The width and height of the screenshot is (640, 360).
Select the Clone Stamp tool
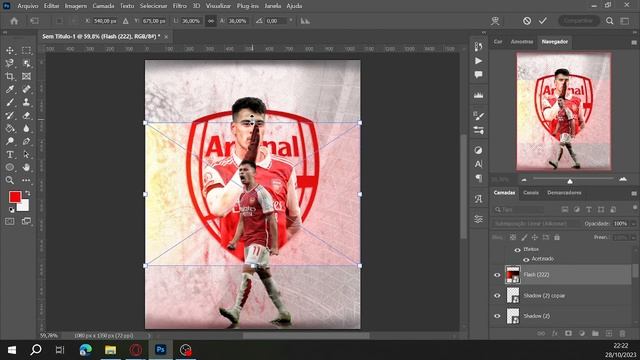click(26, 102)
